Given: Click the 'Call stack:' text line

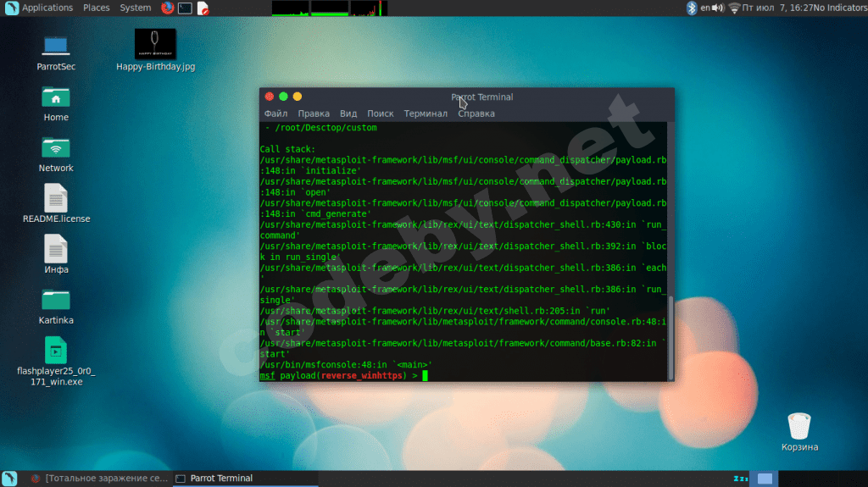Looking at the screenshot, I should 287,149.
